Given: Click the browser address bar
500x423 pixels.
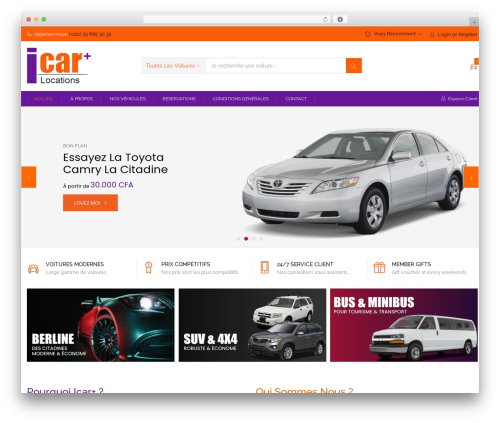Looking at the screenshot, I should (237, 19).
